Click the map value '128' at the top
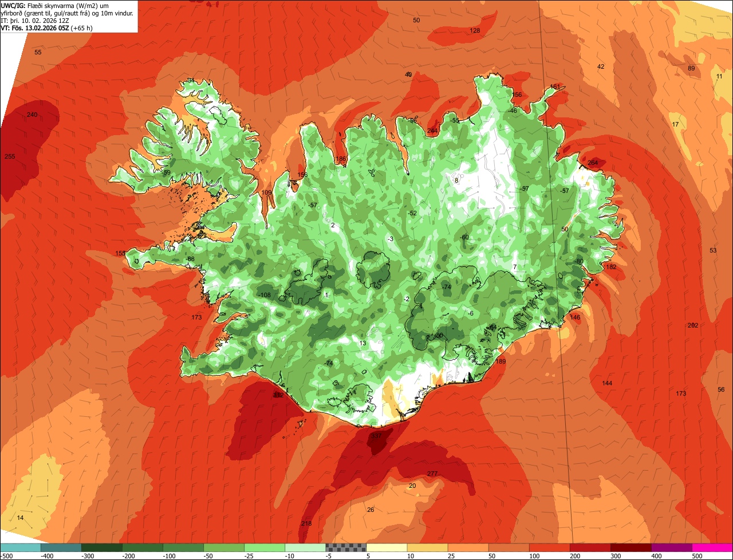733x560 pixels. point(475,30)
